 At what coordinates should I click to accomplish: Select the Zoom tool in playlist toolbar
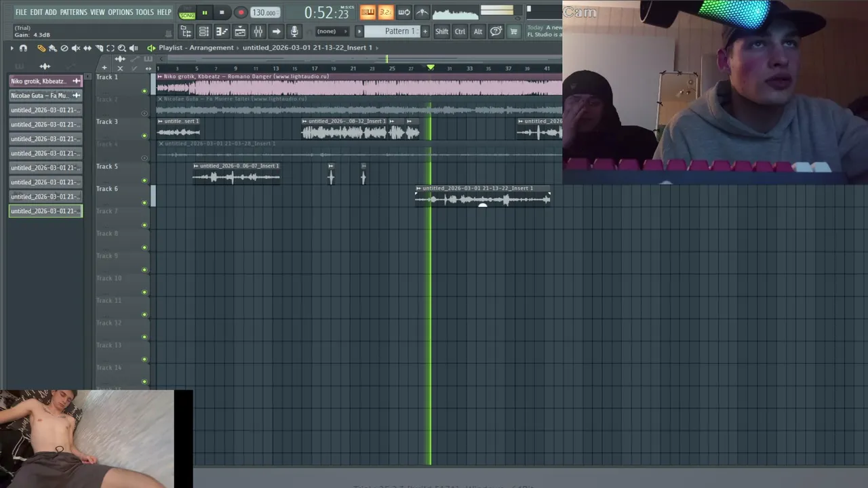(122, 48)
